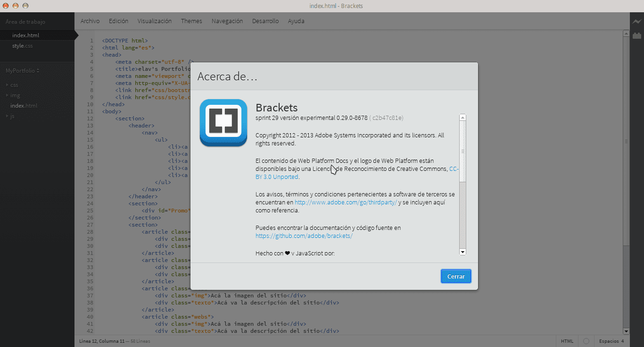Click the editor scrollbar down arrow
644x347 pixels.
(x=626, y=331)
